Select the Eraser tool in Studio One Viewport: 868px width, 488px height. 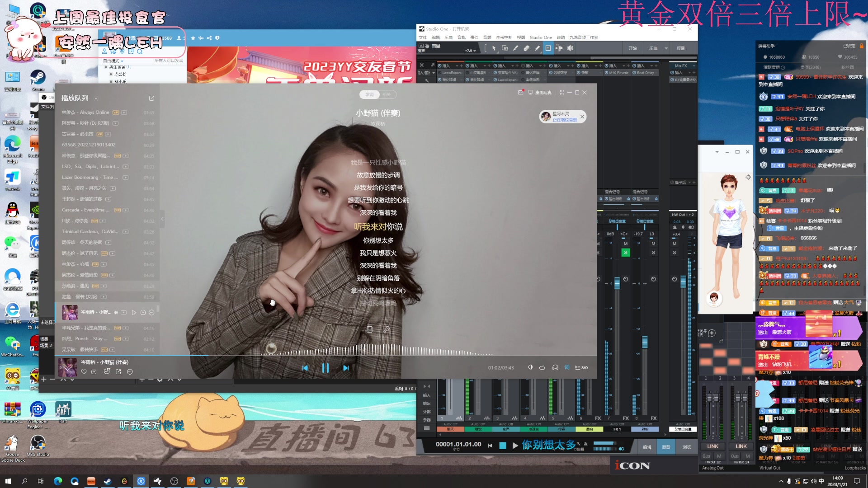click(526, 48)
